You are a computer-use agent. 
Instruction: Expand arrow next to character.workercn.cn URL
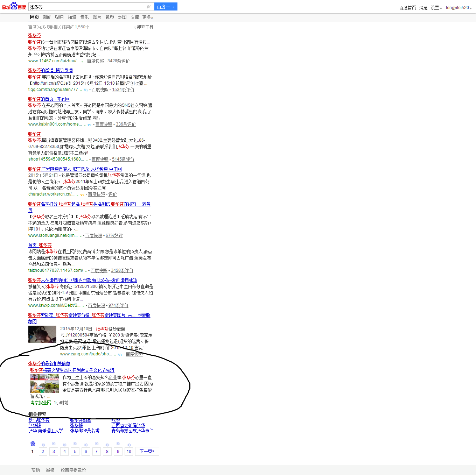tap(77, 195)
